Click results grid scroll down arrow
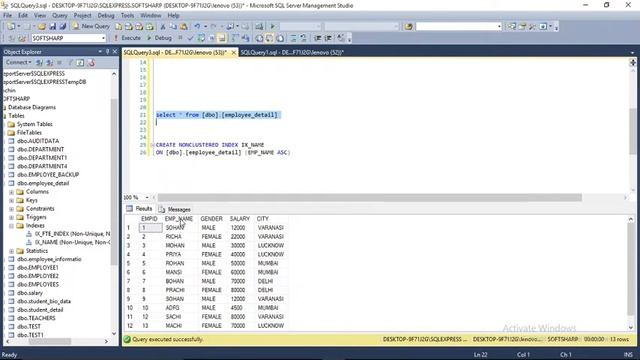The image size is (640, 360). click(x=631, y=327)
